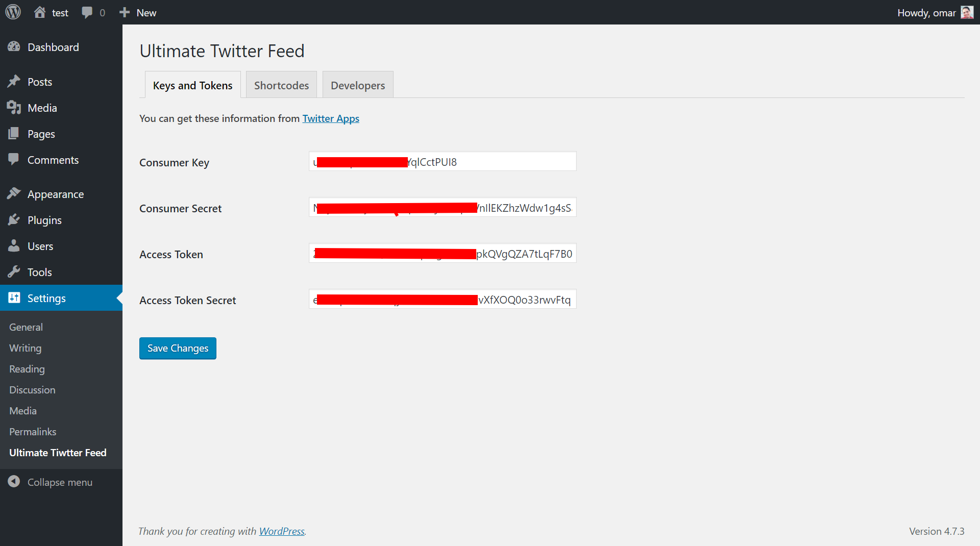This screenshot has width=980, height=546.
Task: Open the Dashboard gauge icon
Action: (14, 47)
